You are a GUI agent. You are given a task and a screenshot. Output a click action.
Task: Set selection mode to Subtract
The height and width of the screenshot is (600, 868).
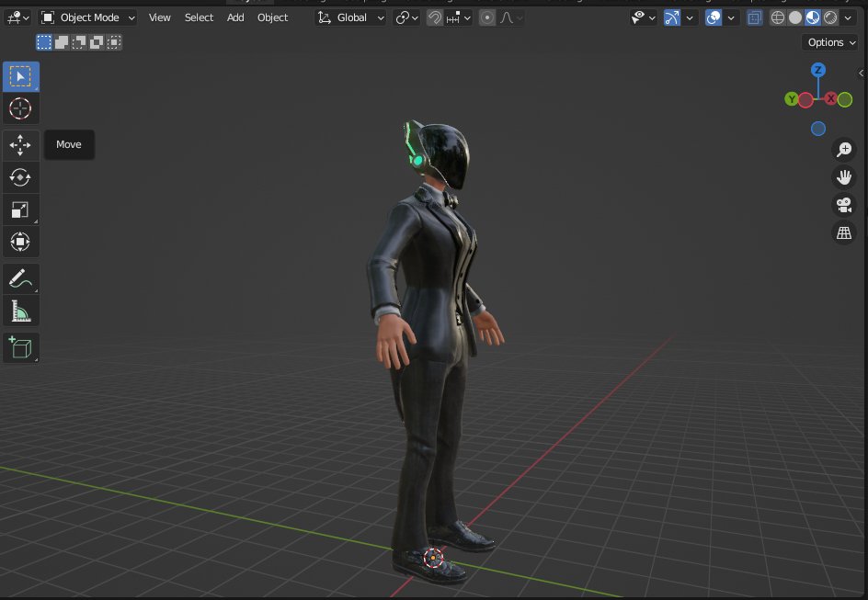click(79, 42)
